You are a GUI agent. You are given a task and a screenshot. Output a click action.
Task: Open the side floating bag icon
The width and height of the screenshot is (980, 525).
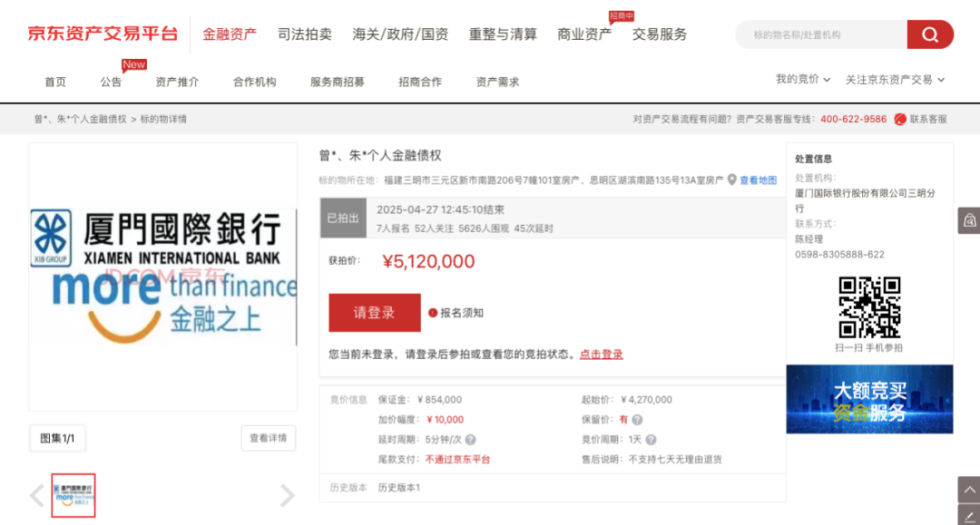pyautogui.click(x=969, y=220)
